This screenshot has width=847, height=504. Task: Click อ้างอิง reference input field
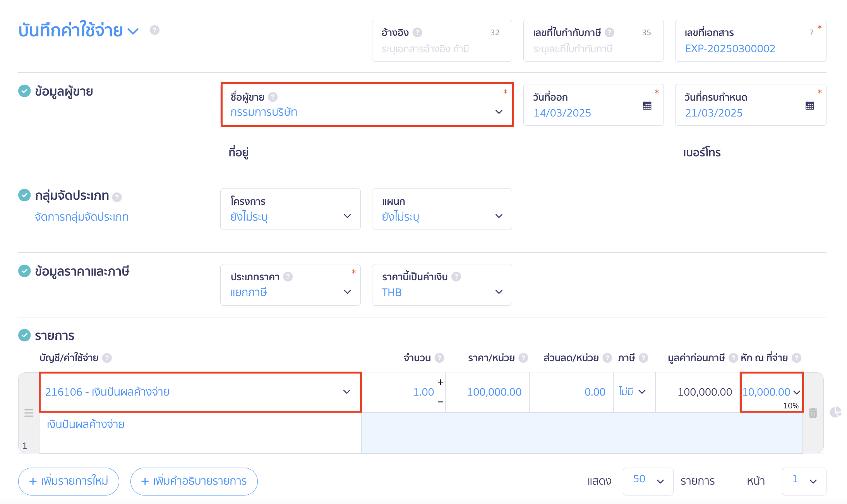coord(442,41)
